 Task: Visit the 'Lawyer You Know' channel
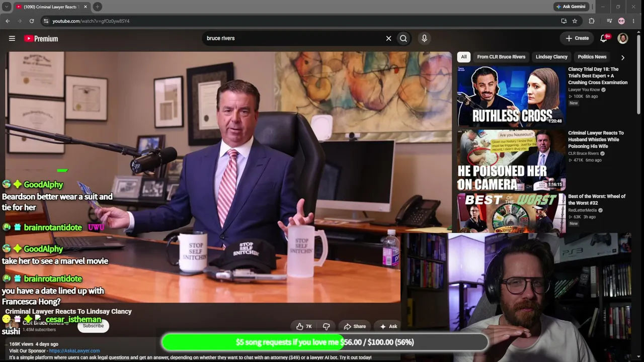(x=584, y=89)
